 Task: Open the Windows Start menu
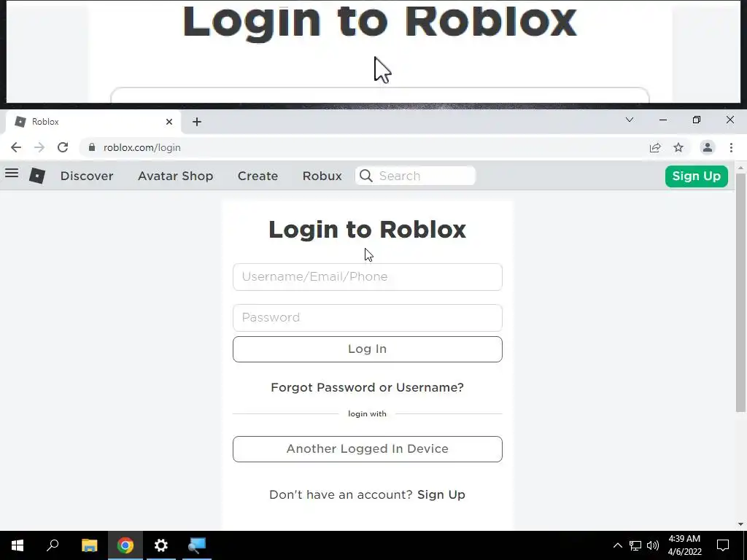point(18,545)
